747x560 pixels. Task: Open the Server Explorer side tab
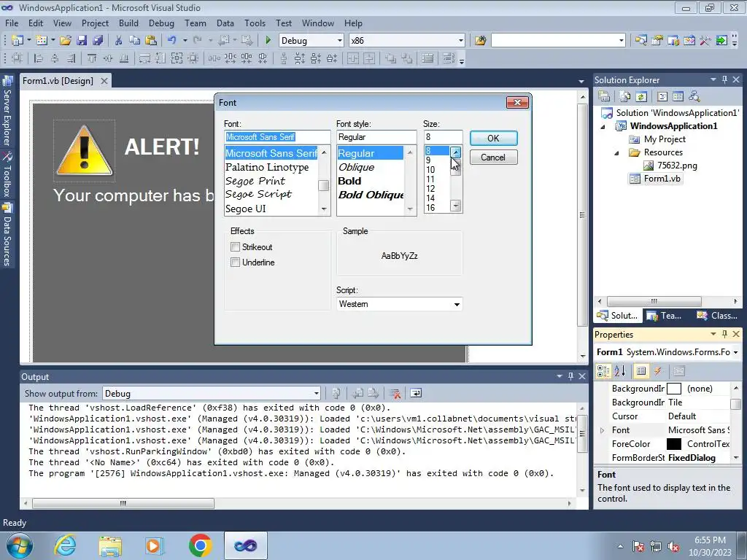tap(7, 112)
